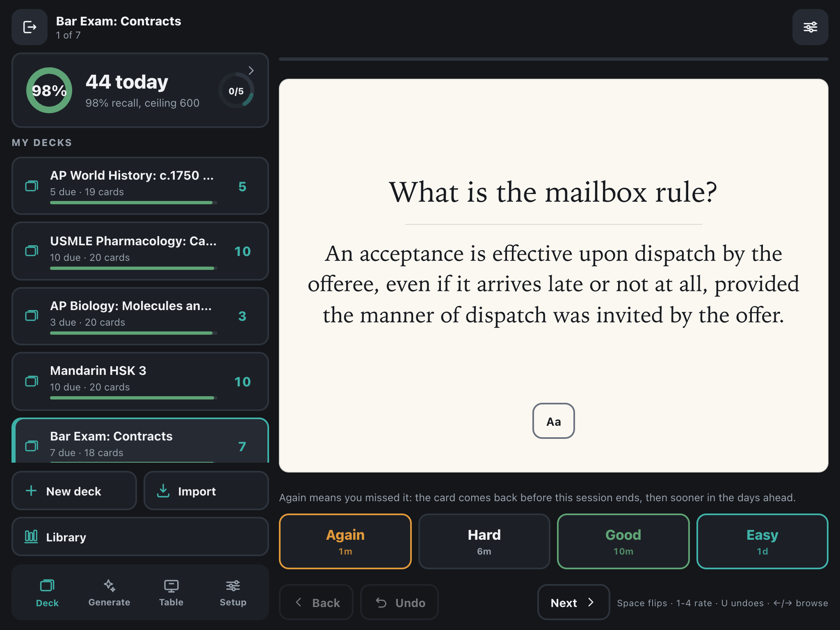Click the Bar Exam: Contracts deck icon
Screen dimensions: 840x630
(32, 446)
